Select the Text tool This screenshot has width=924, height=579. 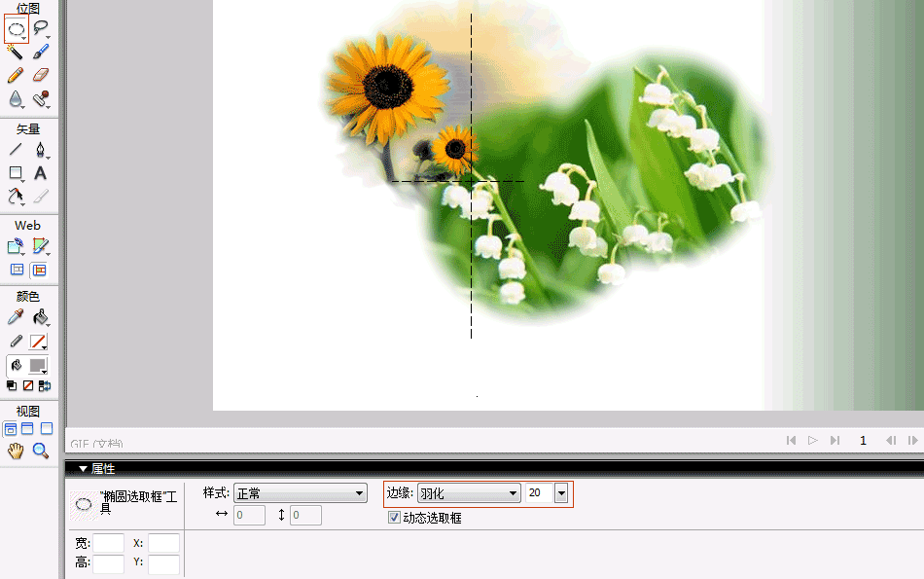click(41, 173)
